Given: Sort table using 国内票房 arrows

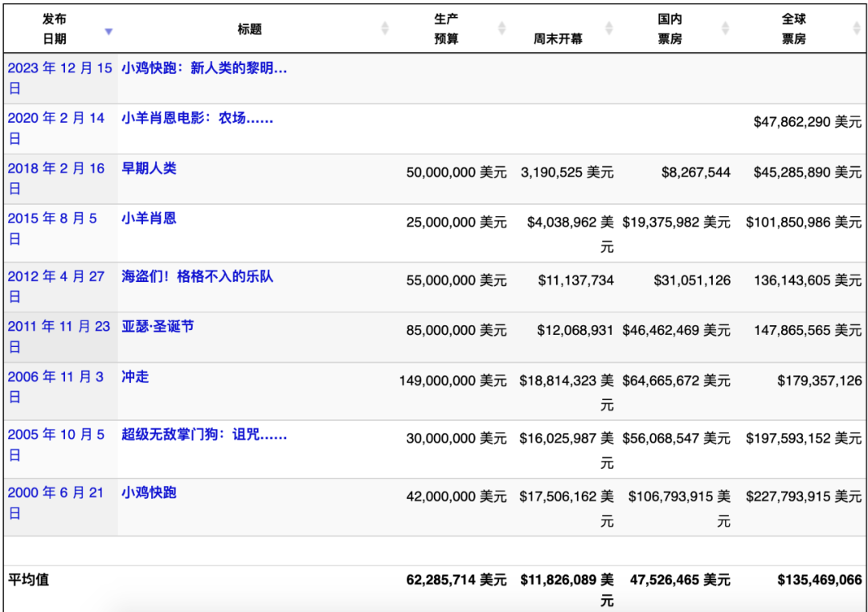Looking at the screenshot, I should (725, 28).
